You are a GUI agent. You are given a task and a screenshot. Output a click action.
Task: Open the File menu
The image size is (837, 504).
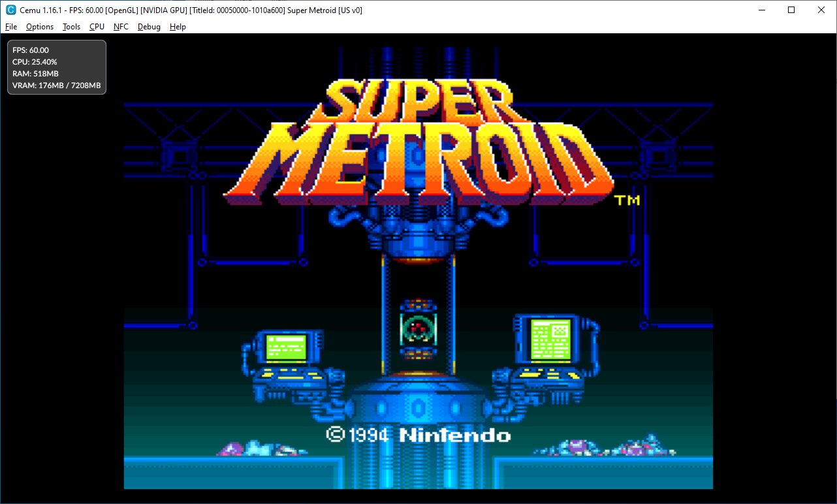point(11,27)
